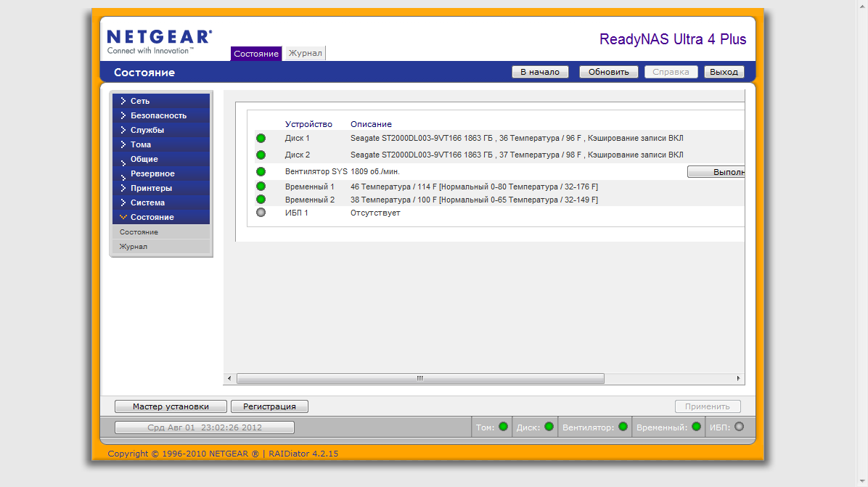
Task: Click the Выполн button beside fan row
Action: (x=716, y=171)
